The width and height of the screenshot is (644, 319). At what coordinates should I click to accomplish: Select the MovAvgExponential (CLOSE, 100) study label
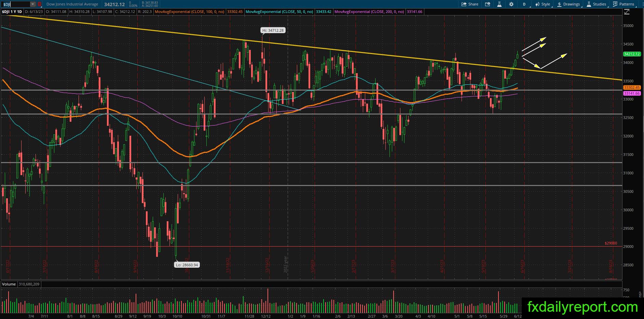click(x=190, y=12)
